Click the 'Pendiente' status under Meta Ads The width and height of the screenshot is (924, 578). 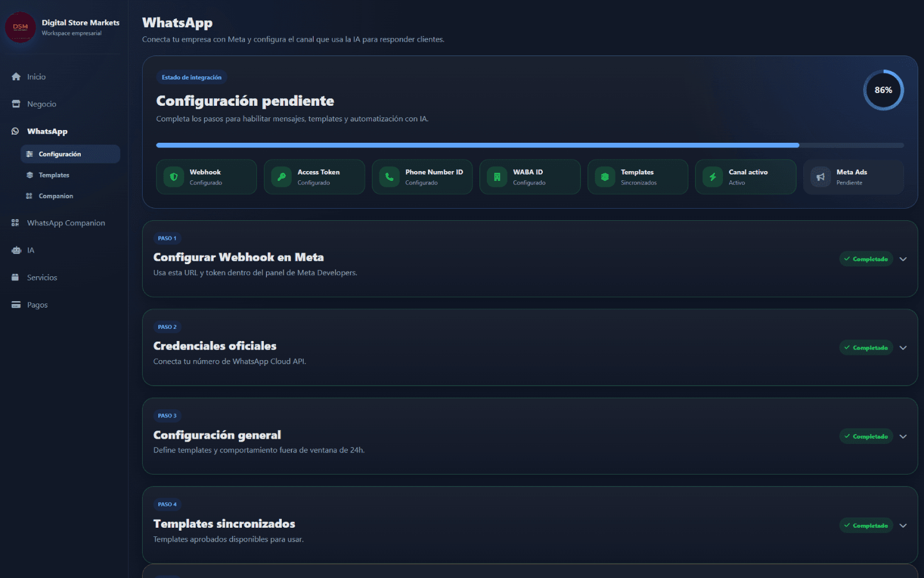849,183
